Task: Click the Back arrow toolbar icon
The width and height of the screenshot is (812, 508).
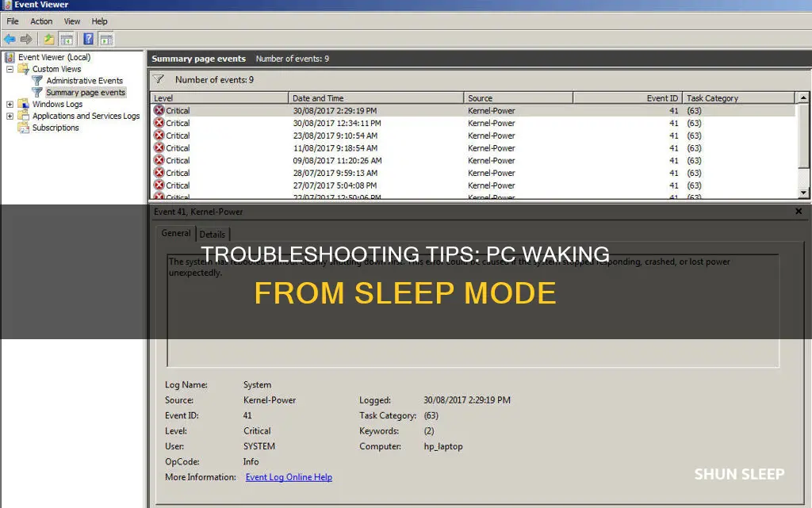Action: pos(10,39)
